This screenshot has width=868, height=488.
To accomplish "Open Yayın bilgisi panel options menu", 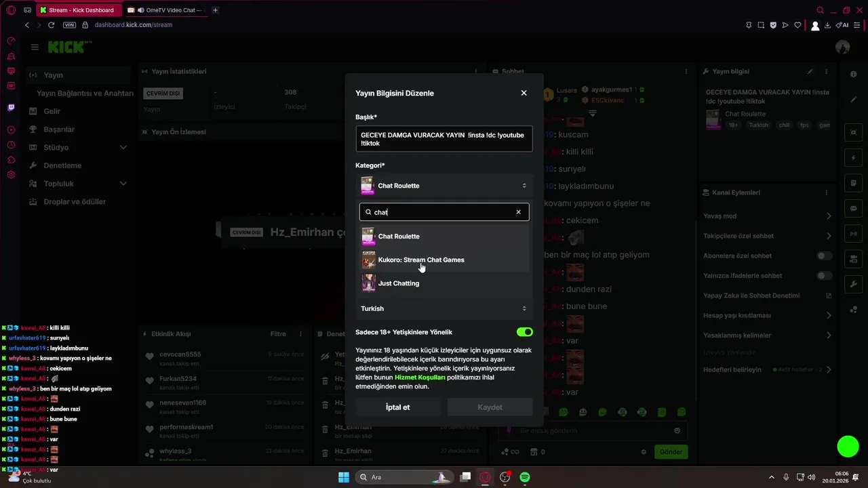I will [826, 71].
